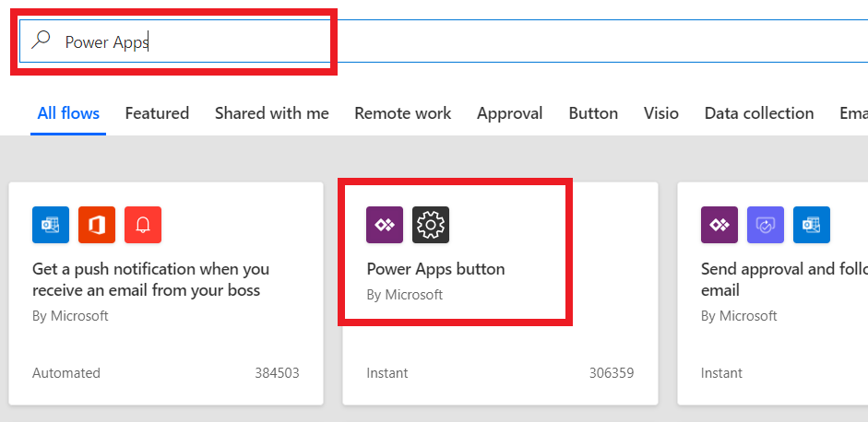The image size is (868, 422).
Task: Open the Visio tab
Action: click(x=661, y=113)
